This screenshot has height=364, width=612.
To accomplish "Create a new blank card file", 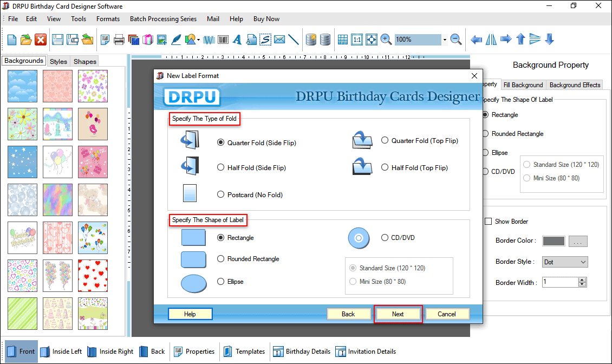I will point(12,40).
